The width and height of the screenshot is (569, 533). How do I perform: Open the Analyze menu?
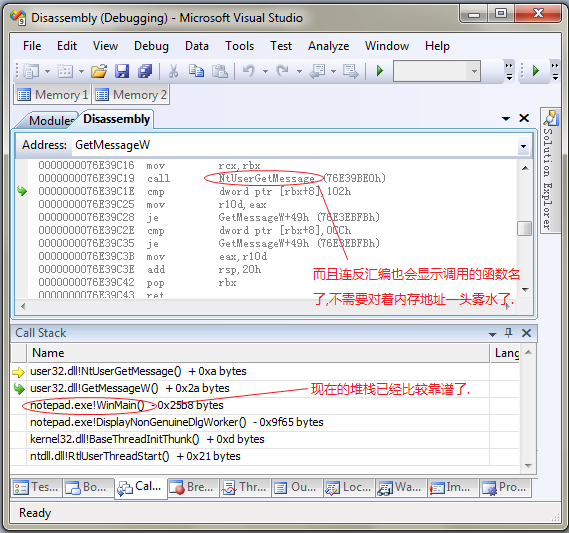point(328,46)
